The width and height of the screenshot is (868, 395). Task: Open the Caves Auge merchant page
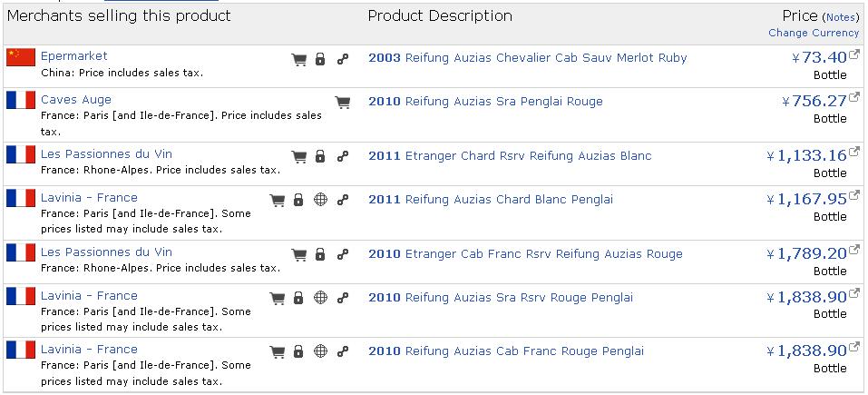click(76, 100)
